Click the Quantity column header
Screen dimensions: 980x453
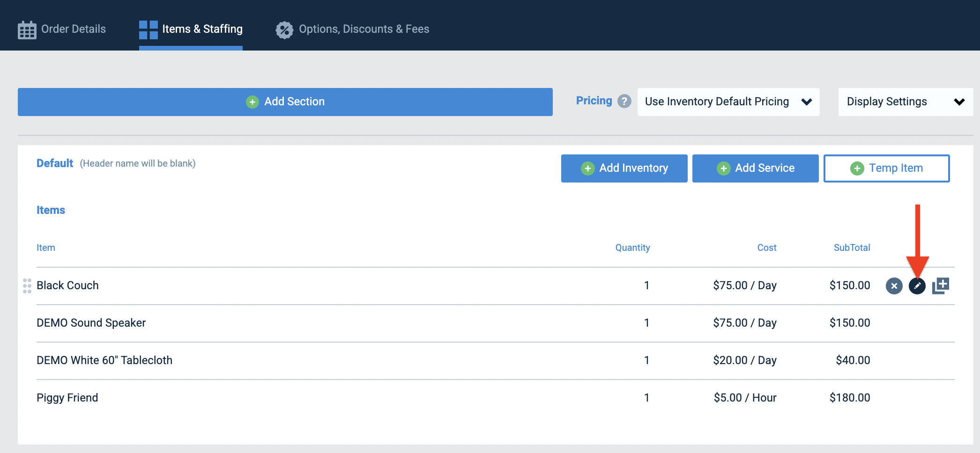click(x=632, y=248)
